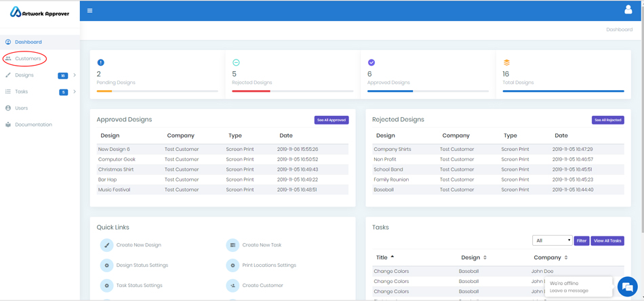This screenshot has height=302, width=644.
Task: Open Customers in the sidebar
Action: [x=28, y=59]
